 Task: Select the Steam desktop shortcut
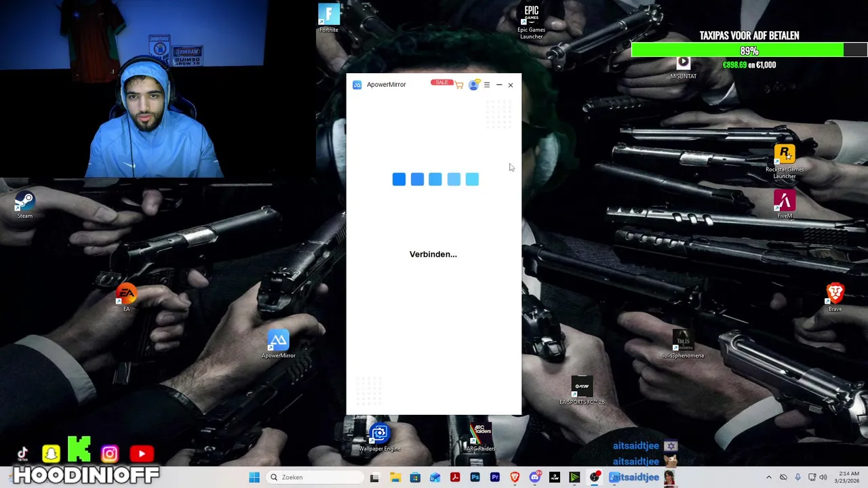point(25,205)
